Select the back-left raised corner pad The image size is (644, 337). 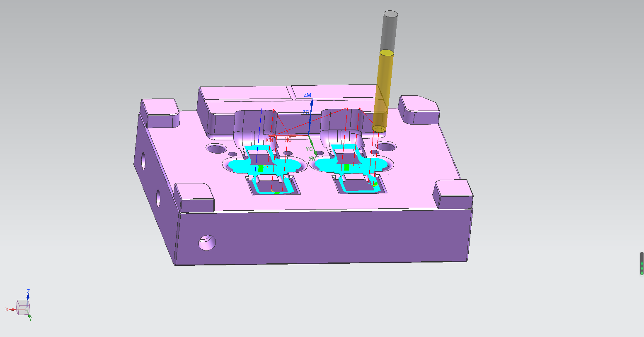click(160, 113)
